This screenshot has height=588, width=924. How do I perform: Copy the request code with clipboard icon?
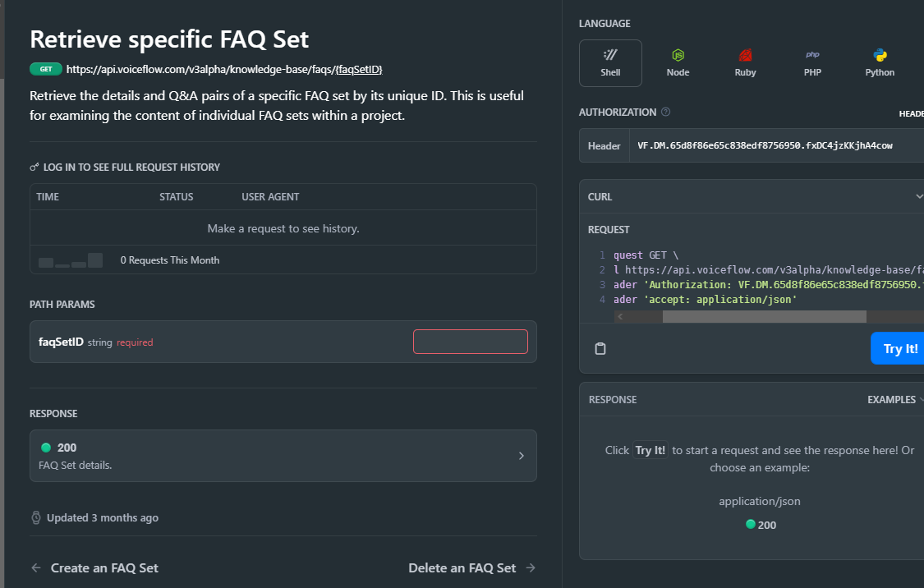point(600,349)
